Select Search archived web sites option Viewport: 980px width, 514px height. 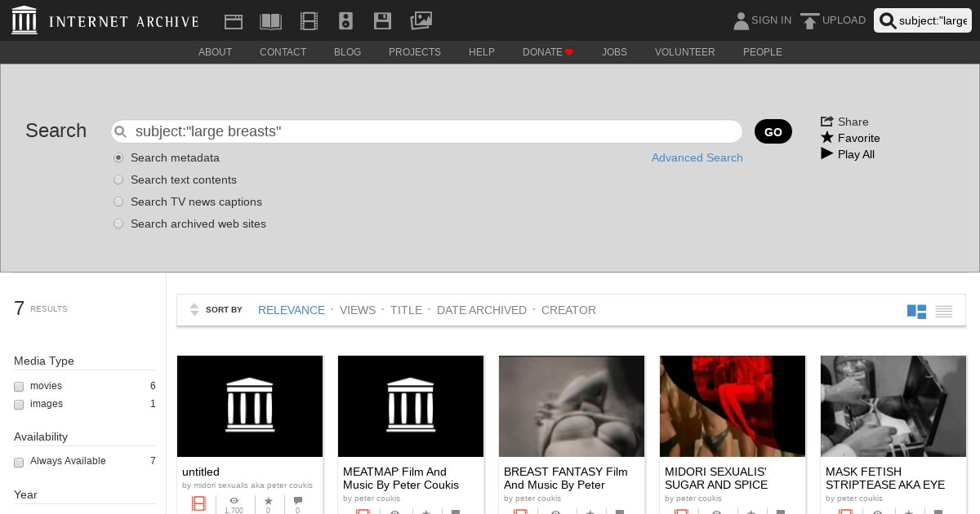click(118, 224)
